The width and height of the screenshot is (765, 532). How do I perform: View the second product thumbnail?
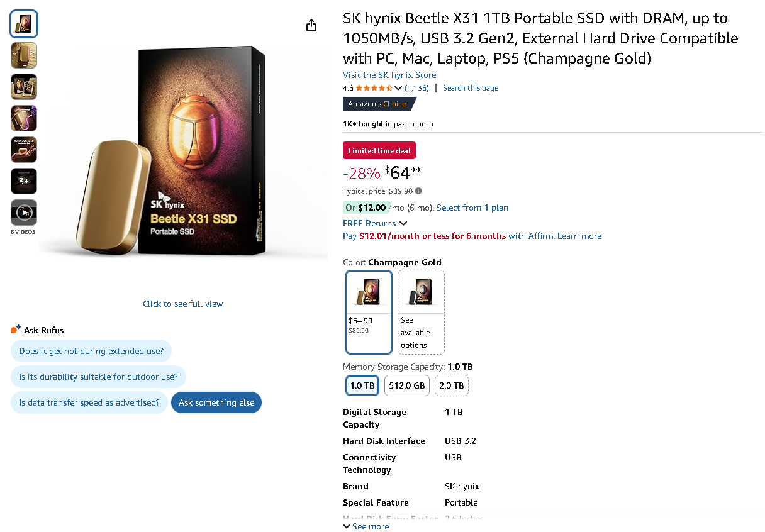(x=24, y=55)
